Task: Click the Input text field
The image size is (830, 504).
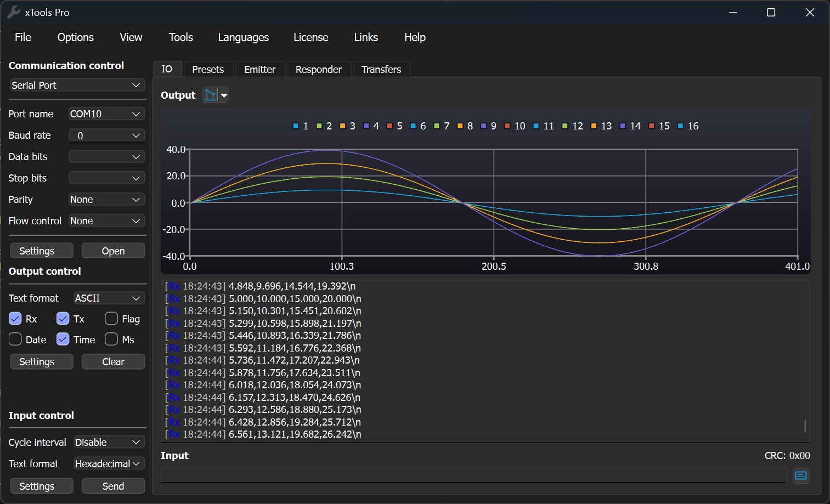Action: tap(473, 475)
